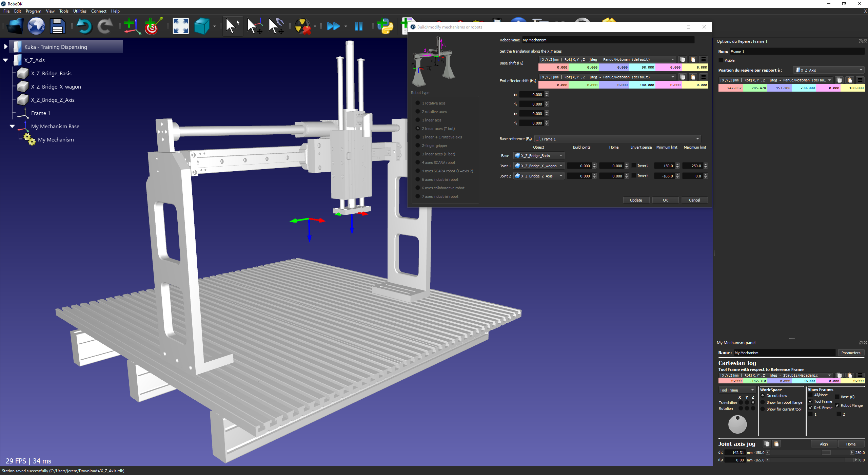
Task: Click the Parameters button in mechanism panel
Action: (851, 353)
